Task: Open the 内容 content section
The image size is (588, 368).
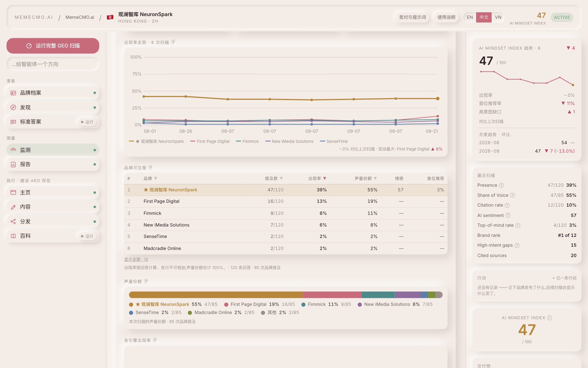Action: pyautogui.click(x=53, y=207)
